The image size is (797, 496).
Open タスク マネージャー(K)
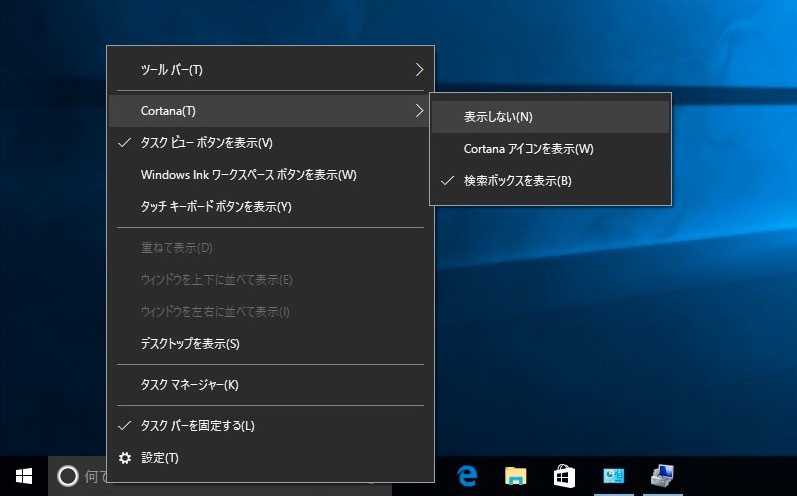(189, 384)
